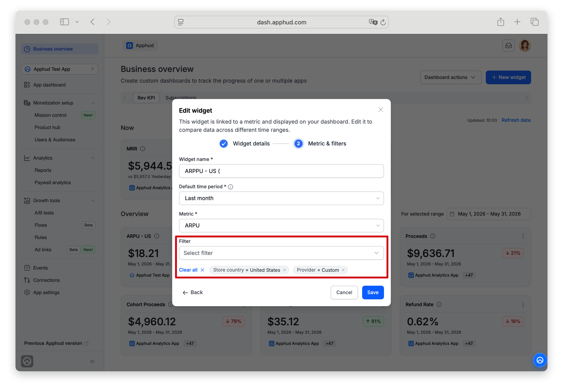Click the +47 badge on Proceeds widget
This screenshot has width=563, height=392.
pos(469,275)
